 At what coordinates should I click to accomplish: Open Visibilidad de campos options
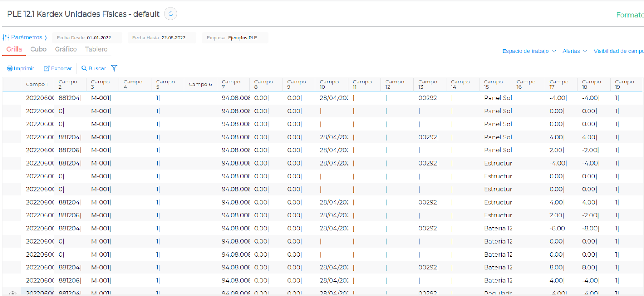618,51
